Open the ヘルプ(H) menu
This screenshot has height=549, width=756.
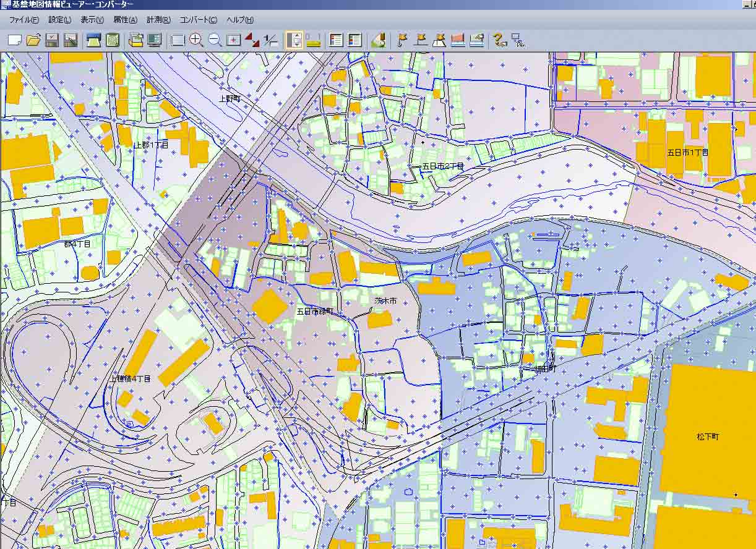coord(240,20)
